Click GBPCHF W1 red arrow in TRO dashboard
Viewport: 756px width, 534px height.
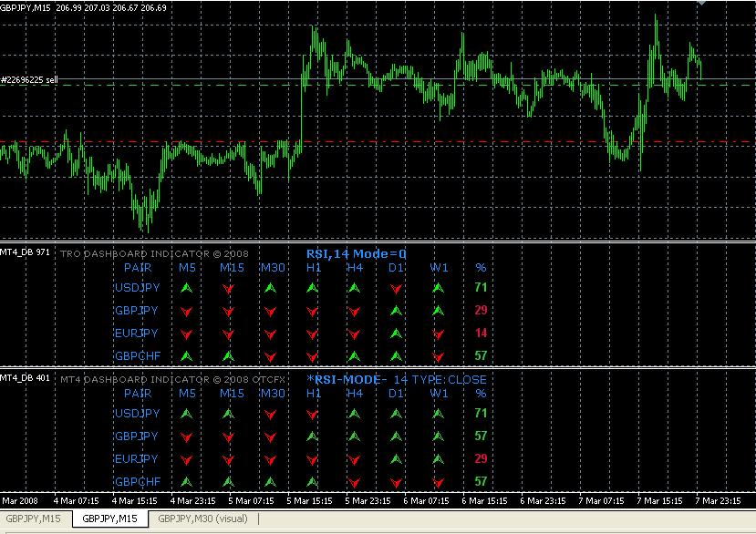pos(438,357)
